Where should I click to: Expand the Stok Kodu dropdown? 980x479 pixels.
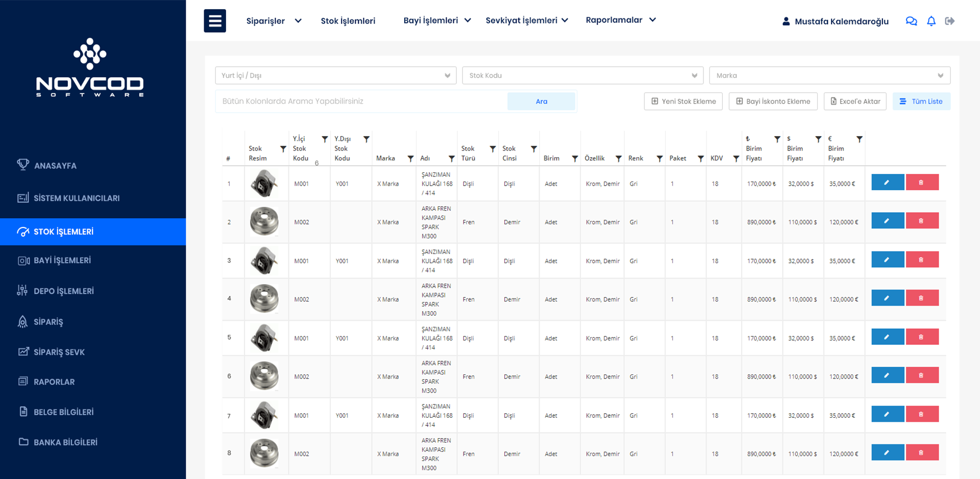pyautogui.click(x=582, y=75)
